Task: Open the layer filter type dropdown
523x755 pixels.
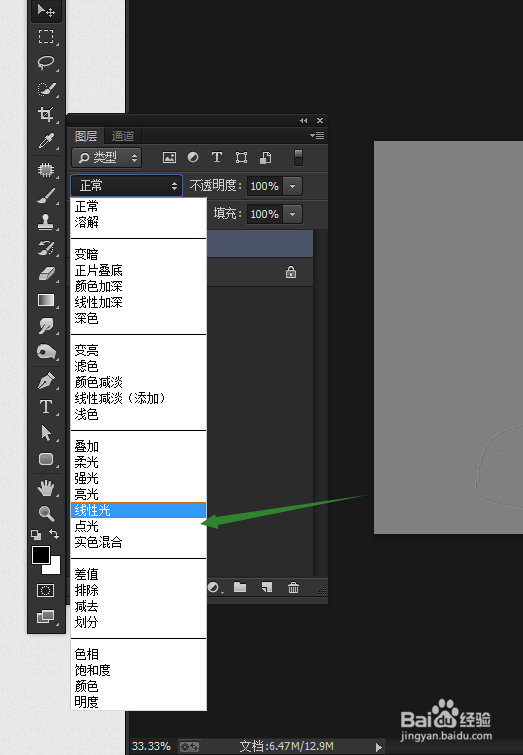Action: (x=106, y=157)
